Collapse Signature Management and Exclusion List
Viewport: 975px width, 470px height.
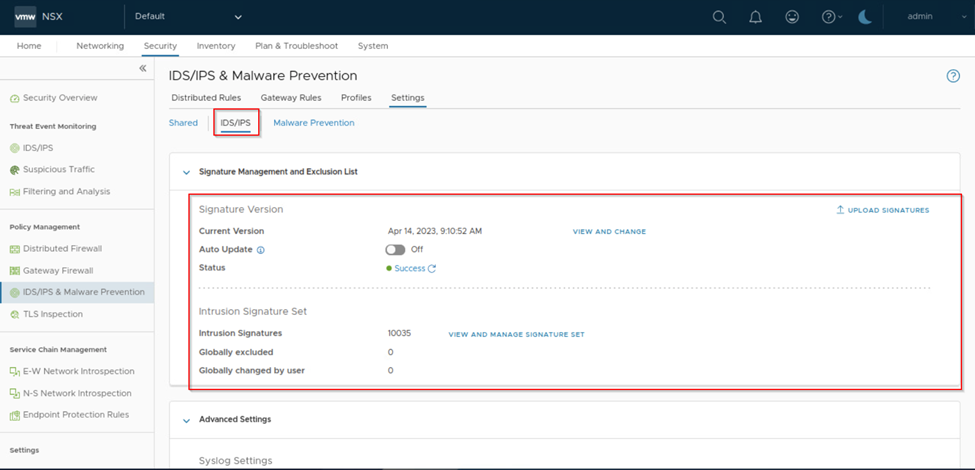185,172
